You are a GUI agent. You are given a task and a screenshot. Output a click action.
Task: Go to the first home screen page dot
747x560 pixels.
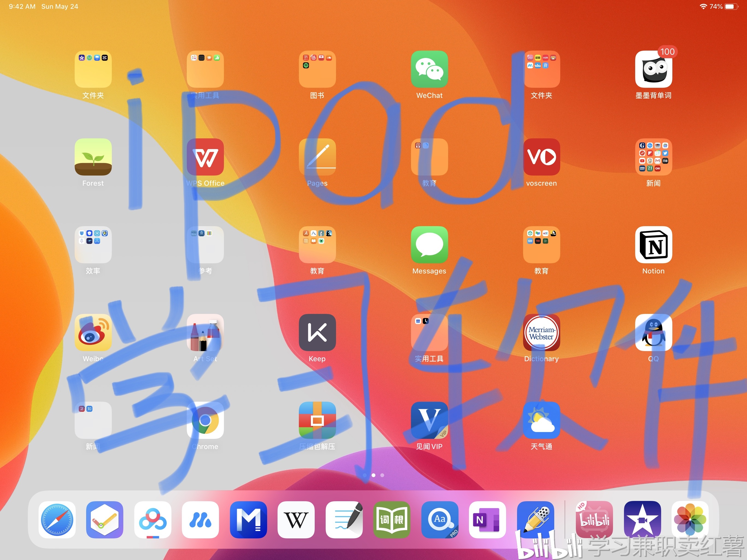[365, 475]
